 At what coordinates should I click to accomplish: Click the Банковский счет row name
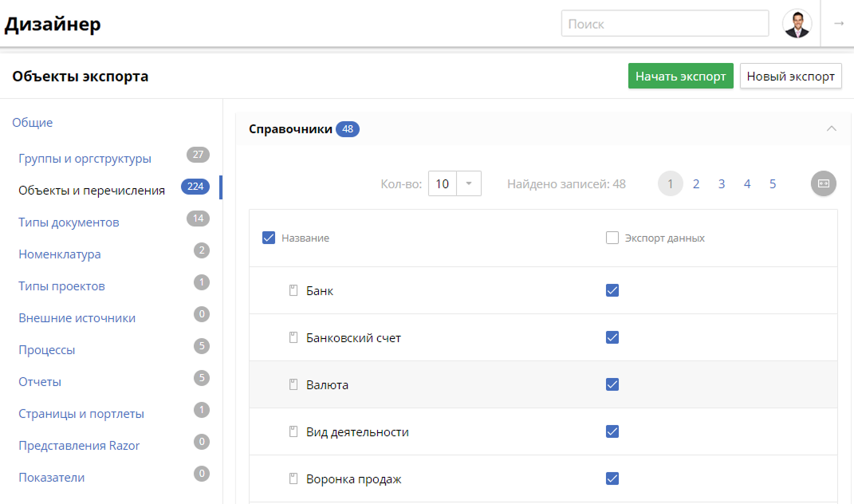353,338
